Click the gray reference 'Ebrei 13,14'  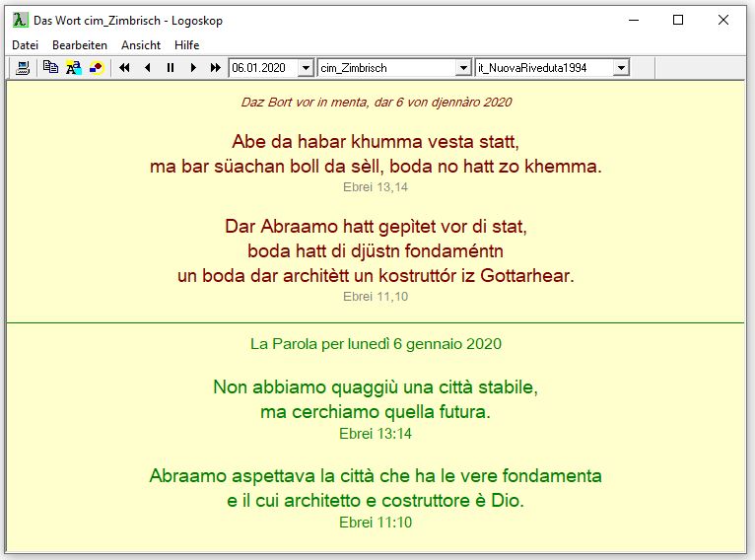(376, 186)
